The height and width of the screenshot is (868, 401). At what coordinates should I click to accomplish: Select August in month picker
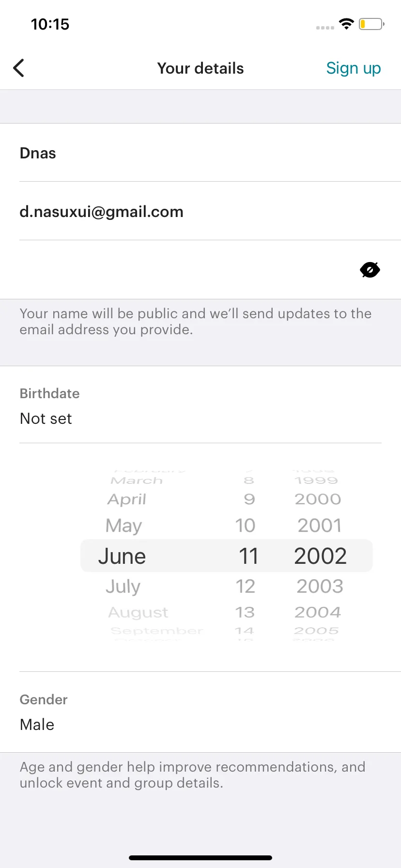click(138, 613)
